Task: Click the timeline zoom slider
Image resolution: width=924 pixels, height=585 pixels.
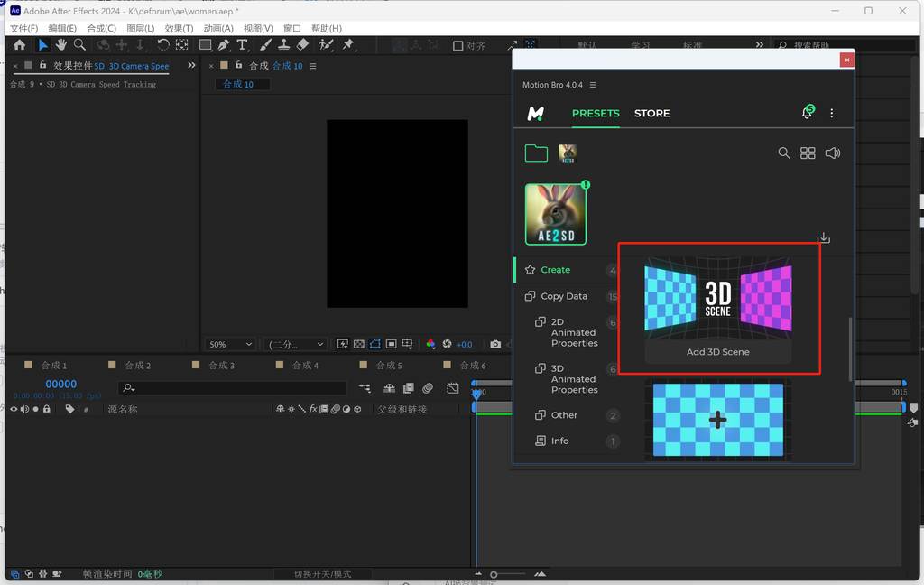Action: pyautogui.click(x=494, y=574)
